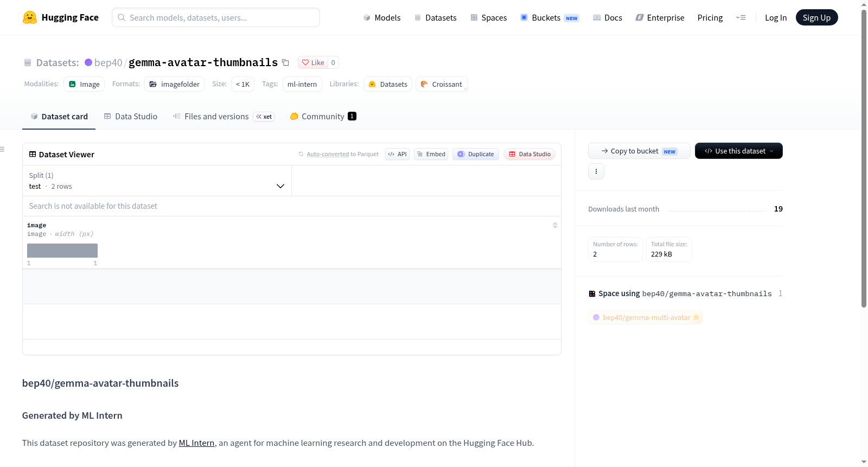868x467 pixels.
Task: Click the API button in Dataset Viewer
Action: point(397,154)
